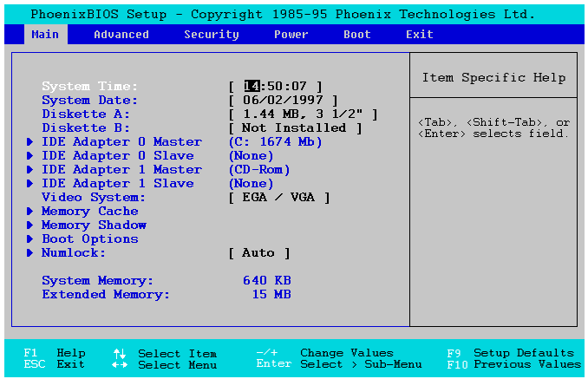The image size is (588, 392).
Task: Open the Memory Shadow submenu
Action: click(x=94, y=225)
